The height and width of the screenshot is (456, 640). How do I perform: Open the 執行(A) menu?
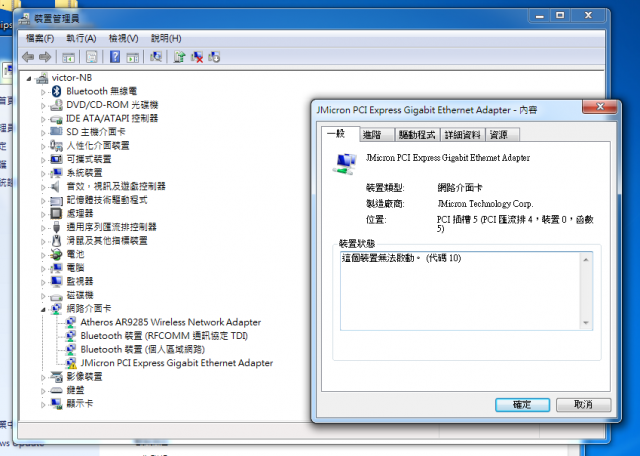pos(81,38)
